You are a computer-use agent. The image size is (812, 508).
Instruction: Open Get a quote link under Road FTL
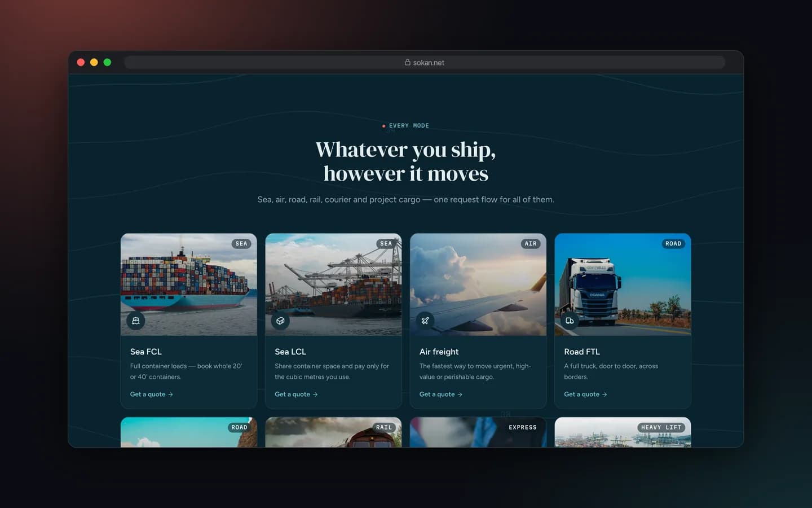pos(586,395)
